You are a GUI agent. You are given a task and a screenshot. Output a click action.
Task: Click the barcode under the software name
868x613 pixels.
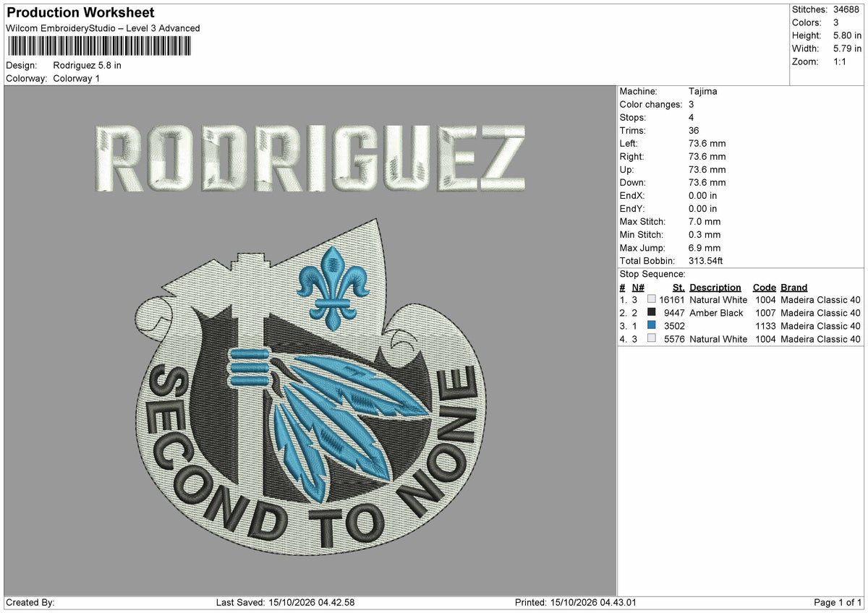coord(100,46)
